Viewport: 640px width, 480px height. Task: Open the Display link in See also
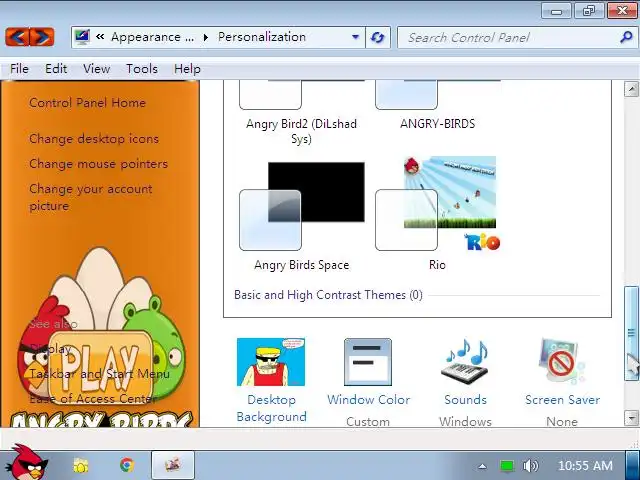[50, 349]
